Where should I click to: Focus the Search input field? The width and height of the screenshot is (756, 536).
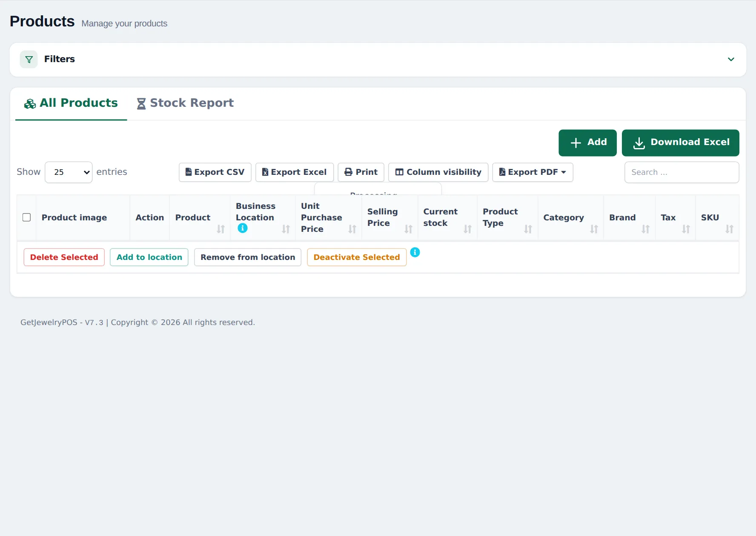pos(682,172)
